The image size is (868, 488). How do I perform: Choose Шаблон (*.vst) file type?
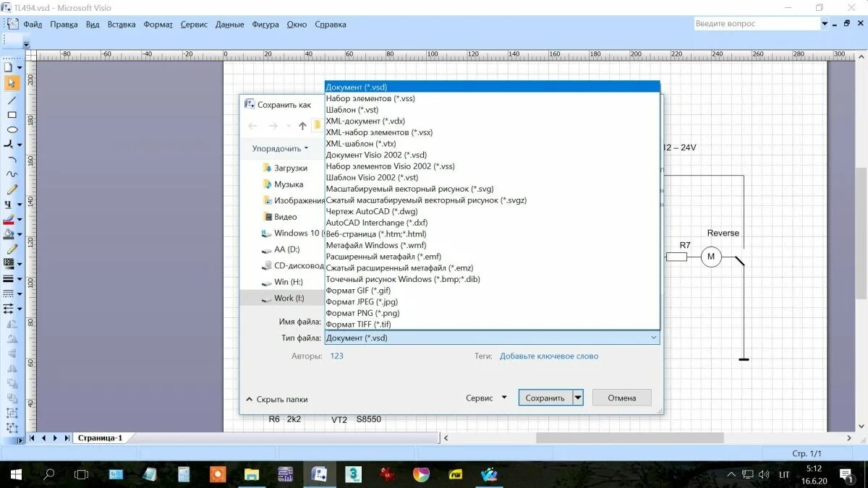[x=493, y=110]
